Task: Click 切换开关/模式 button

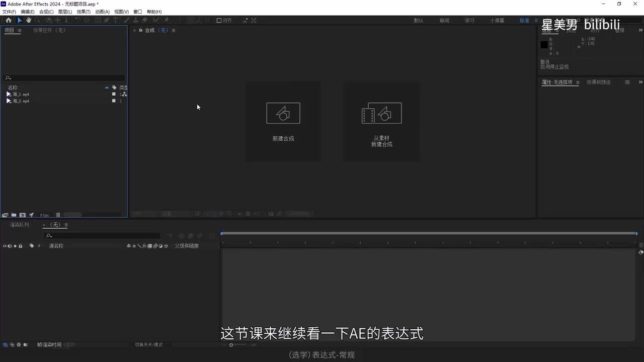Action: 148,345
